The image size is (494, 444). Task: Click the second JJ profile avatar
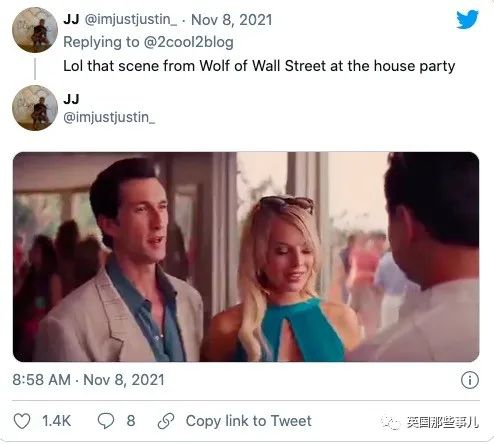click(35, 108)
